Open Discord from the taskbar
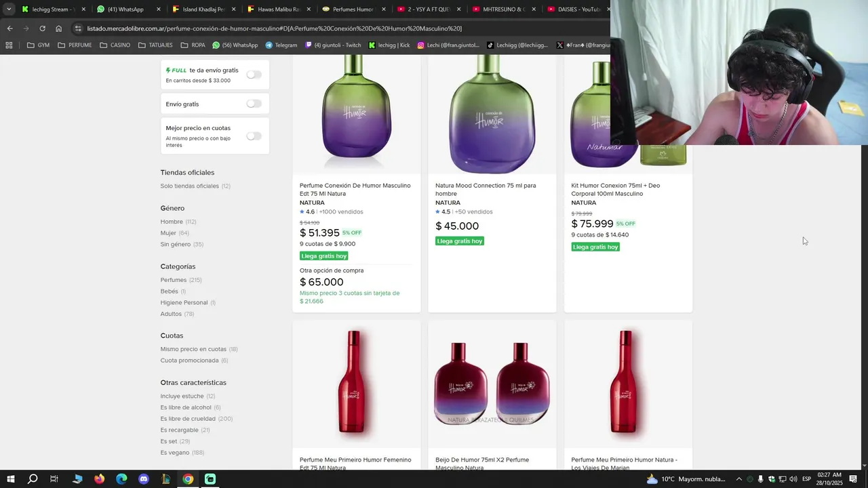 click(144, 479)
